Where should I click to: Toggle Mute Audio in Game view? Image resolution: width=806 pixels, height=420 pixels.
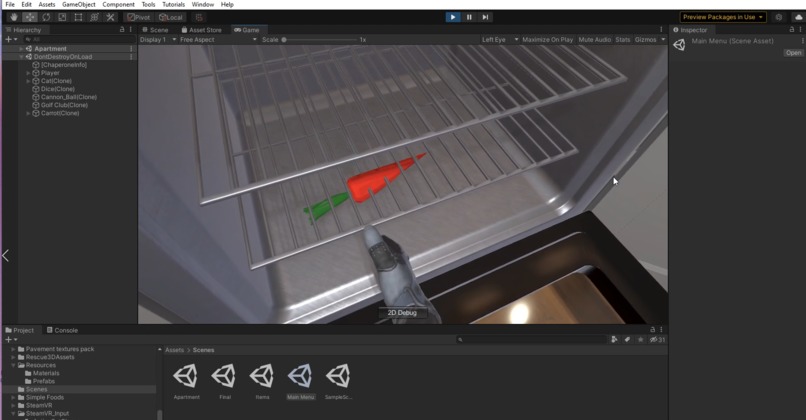pyautogui.click(x=595, y=40)
